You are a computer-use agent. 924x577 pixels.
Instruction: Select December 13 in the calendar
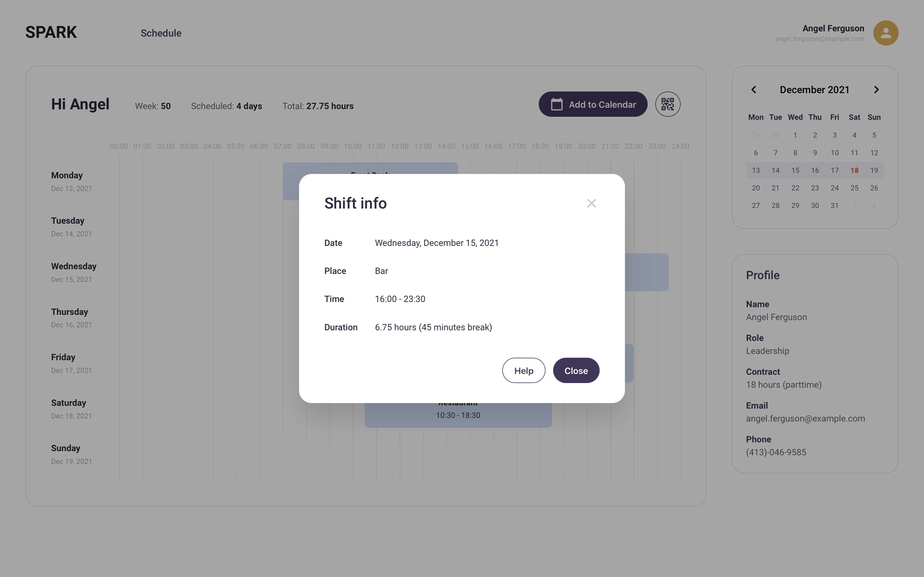pos(756,171)
